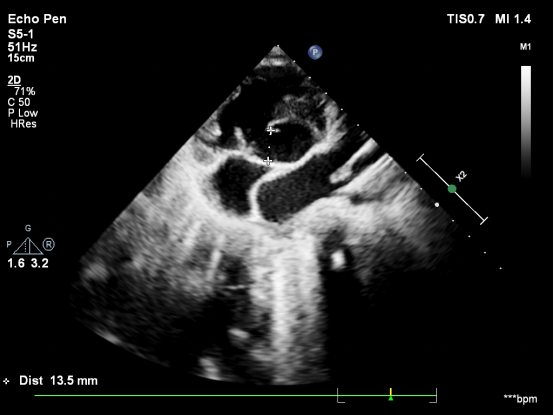554x415 pixels.
Task: Click the white depth marker dot
Action: pos(437,205)
